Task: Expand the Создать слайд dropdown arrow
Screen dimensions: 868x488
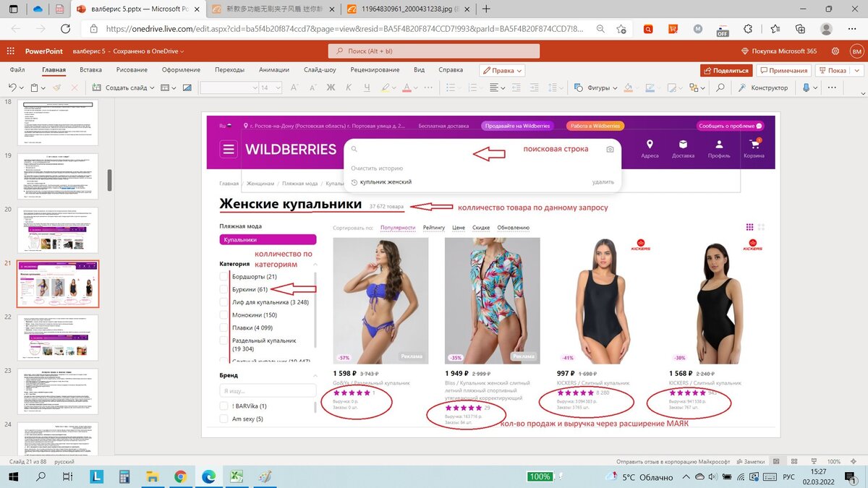Action: click(x=153, y=87)
